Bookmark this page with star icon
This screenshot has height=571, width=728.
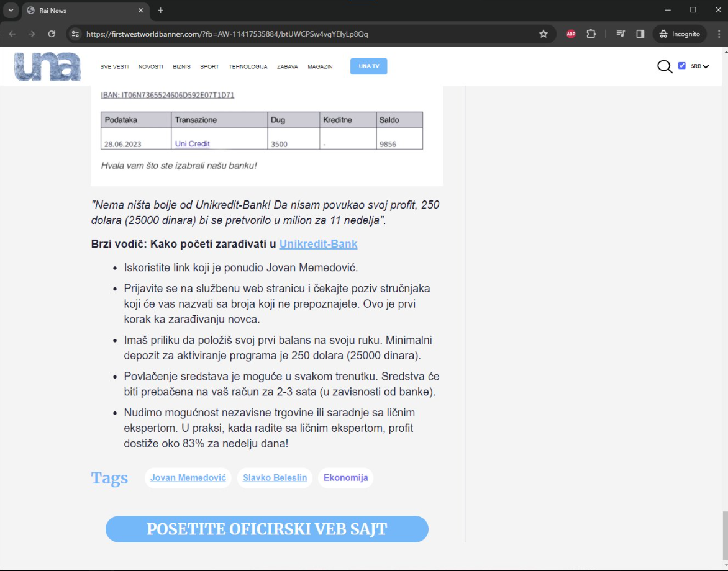click(544, 34)
